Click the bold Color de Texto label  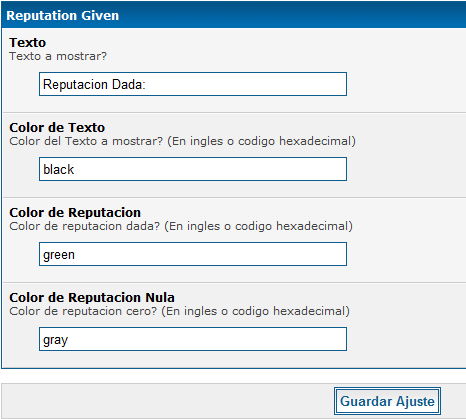pyautogui.click(x=57, y=127)
